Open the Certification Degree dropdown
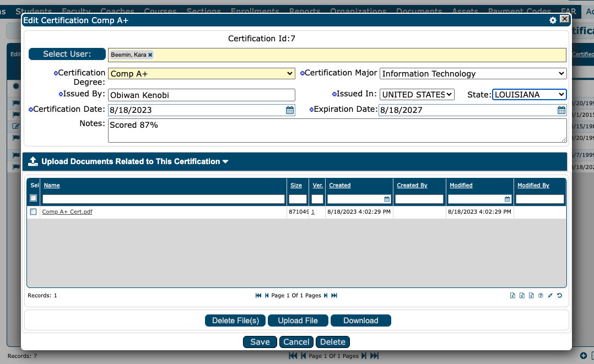594x364 pixels. [289, 73]
